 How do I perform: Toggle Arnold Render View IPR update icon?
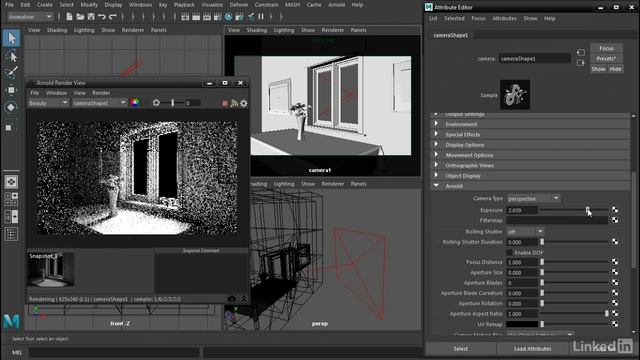(234, 104)
